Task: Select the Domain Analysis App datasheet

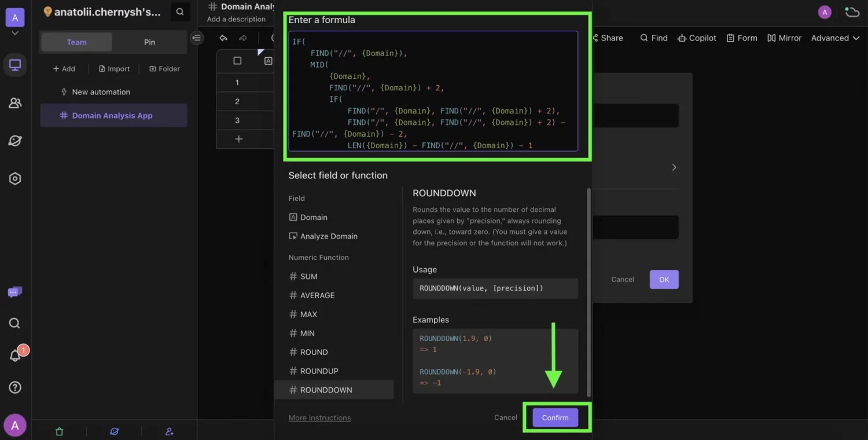Action: click(113, 116)
